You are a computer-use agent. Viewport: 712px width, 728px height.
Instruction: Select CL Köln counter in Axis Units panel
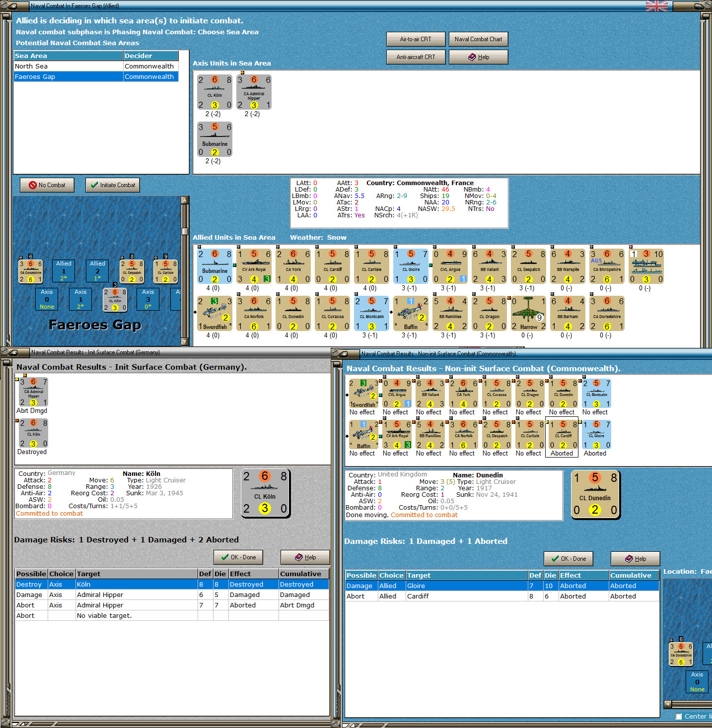click(x=214, y=92)
